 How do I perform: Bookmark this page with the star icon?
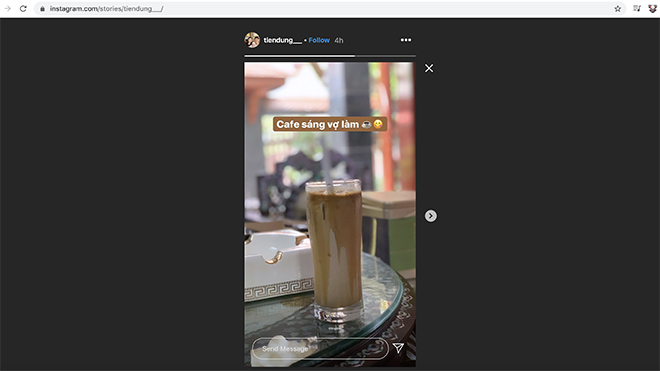(x=617, y=8)
